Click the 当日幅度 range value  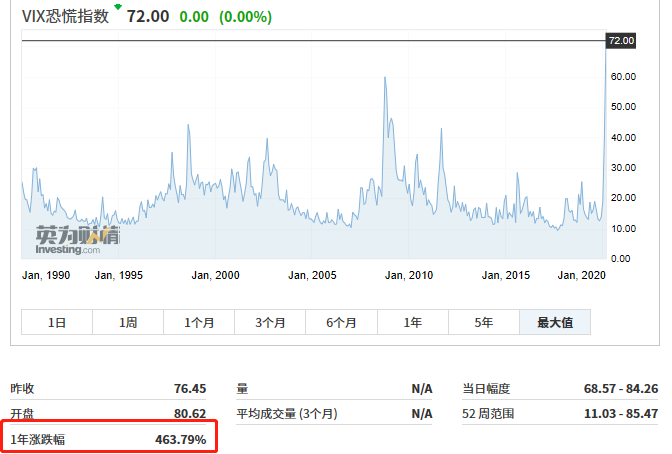coord(621,388)
